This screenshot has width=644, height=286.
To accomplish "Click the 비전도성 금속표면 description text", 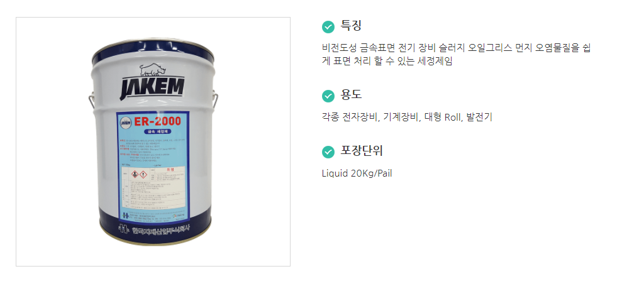I will pos(457,55).
